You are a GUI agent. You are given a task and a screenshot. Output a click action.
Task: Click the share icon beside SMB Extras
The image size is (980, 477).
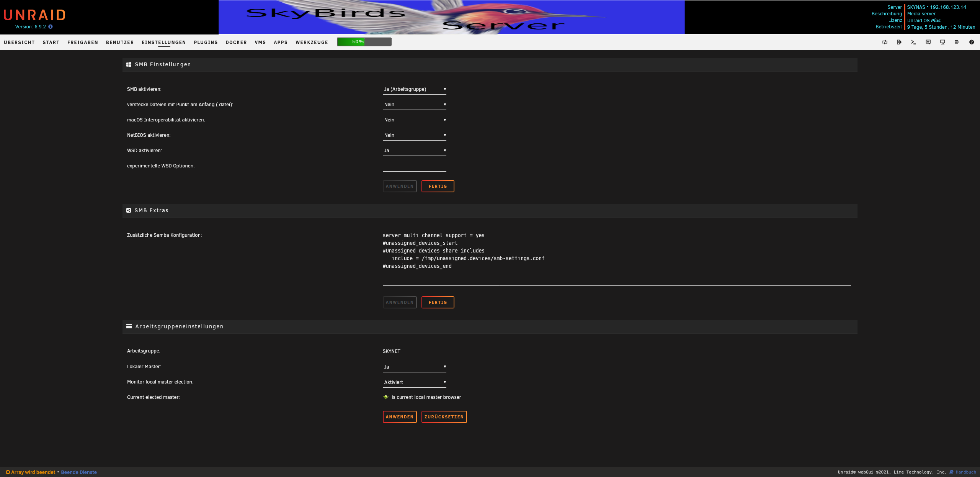click(x=129, y=210)
